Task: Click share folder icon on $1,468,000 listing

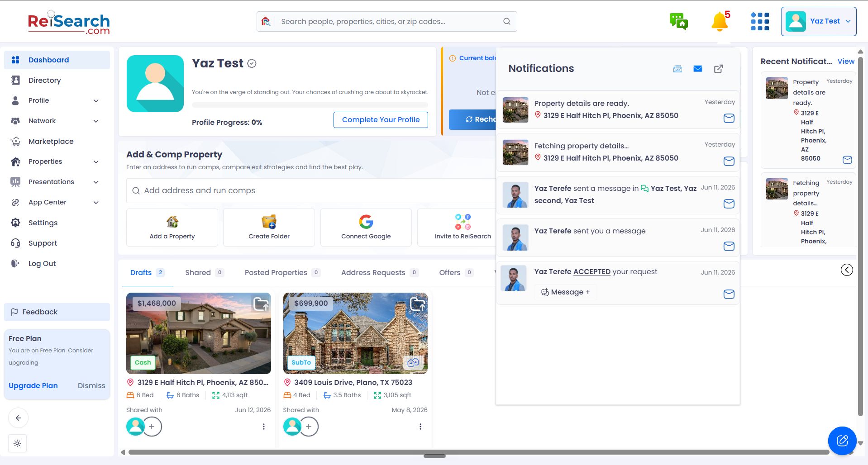Action: 261,304
